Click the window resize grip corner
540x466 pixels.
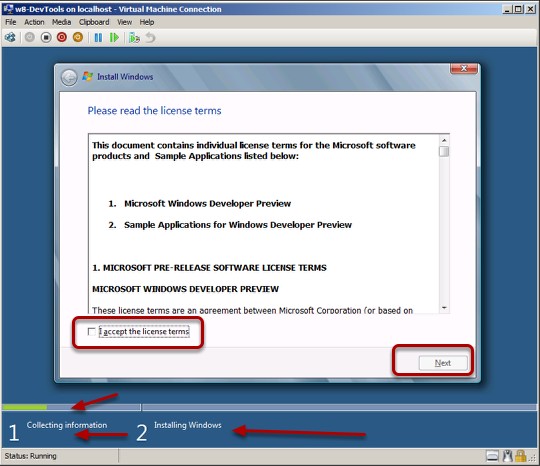(532, 458)
